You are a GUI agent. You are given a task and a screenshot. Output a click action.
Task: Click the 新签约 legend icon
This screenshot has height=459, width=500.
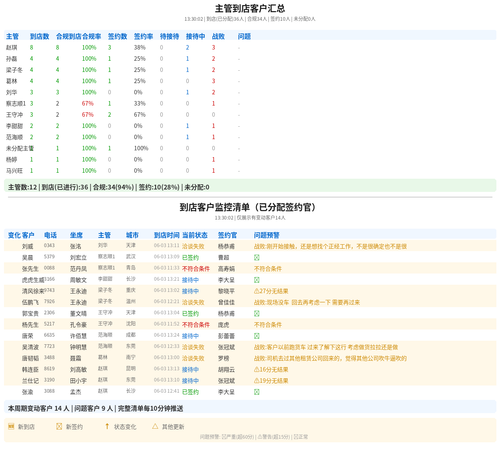click(59, 426)
